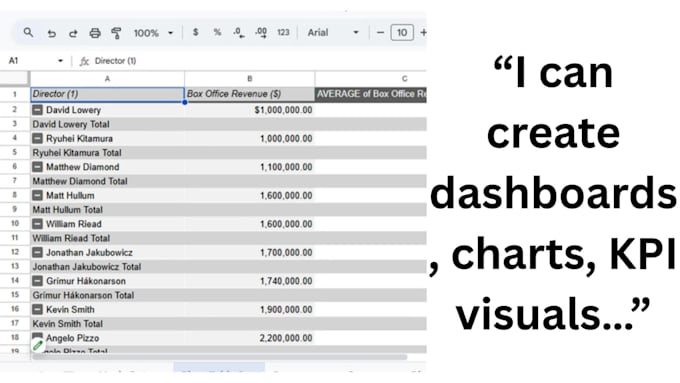This screenshot has height=383, width=680.
Task: Click the select-all corner box
Action: [x=15, y=79]
